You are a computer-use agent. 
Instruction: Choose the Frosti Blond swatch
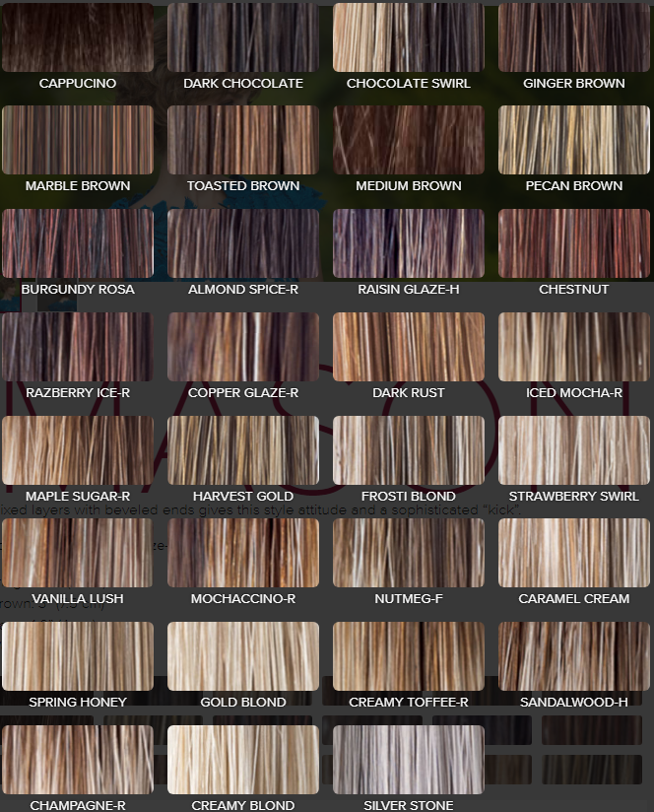(409, 450)
